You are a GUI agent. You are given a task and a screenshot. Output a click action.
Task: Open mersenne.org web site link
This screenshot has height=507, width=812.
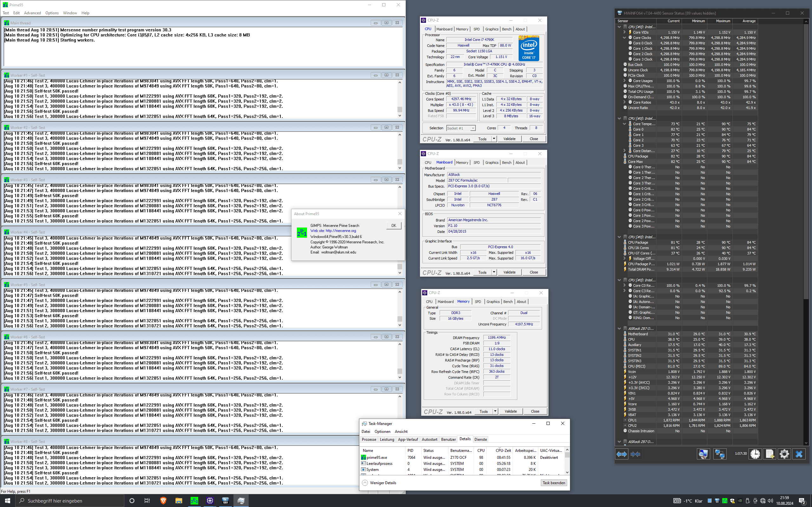click(x=341, y=231)
